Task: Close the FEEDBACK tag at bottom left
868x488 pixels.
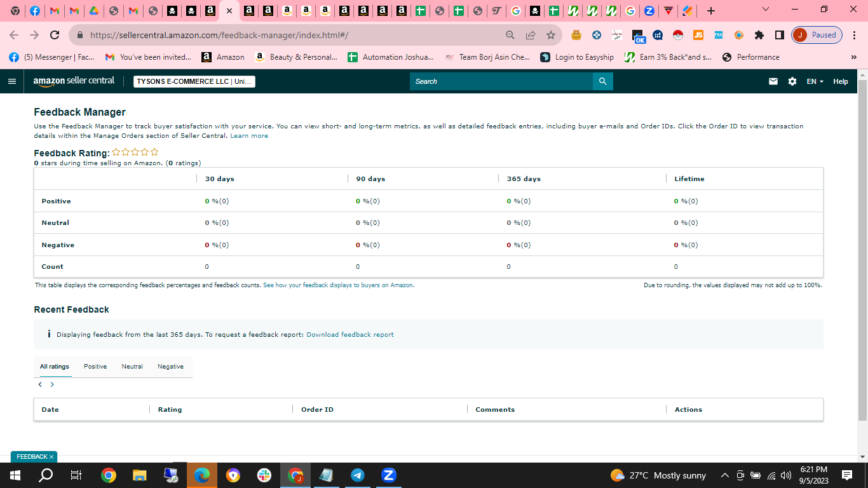Action: coord(51,457)
